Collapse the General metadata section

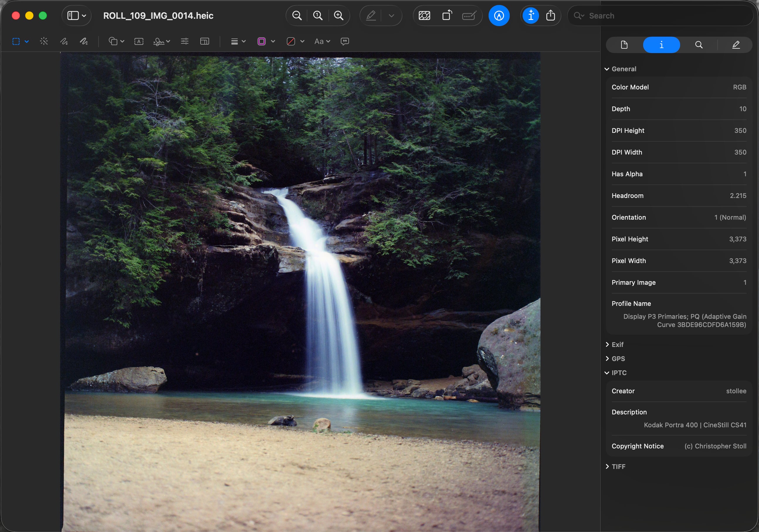tap(607, 69)
